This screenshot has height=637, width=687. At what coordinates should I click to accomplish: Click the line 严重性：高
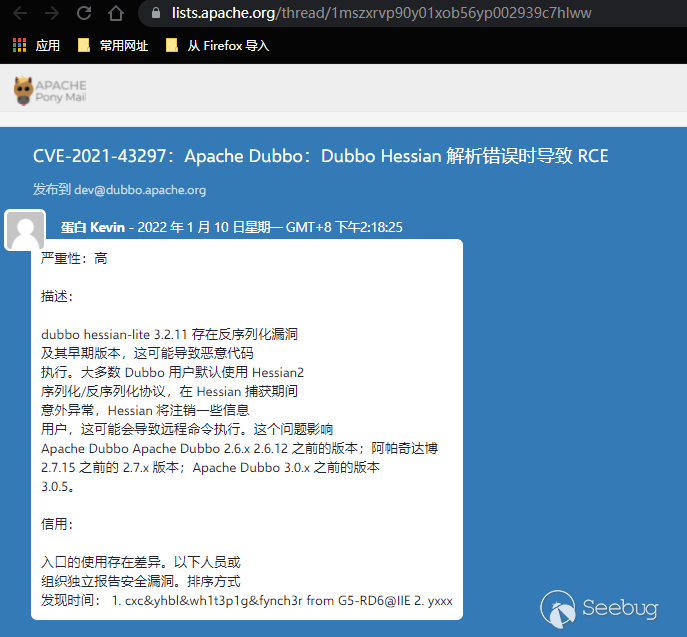[x=74, y=258]
